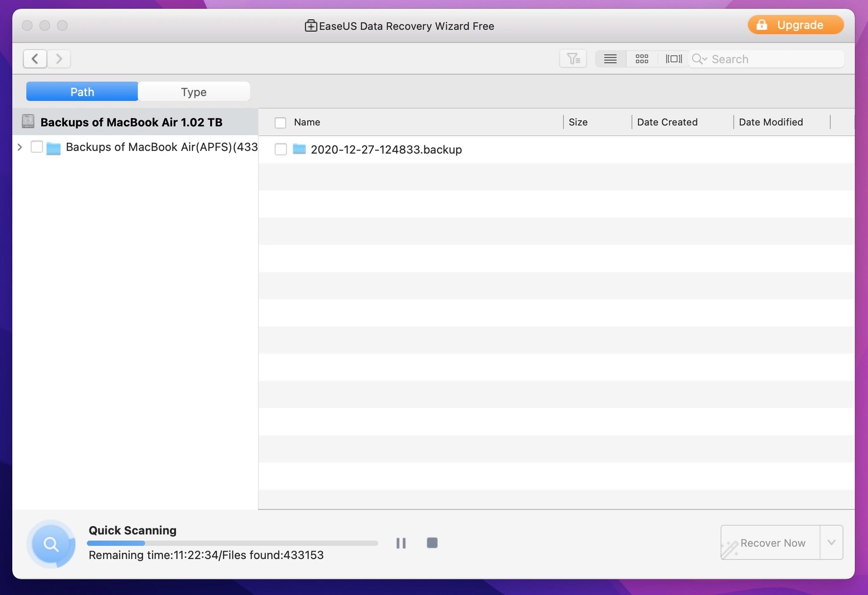868x595 pixels.
Task: Open the Recover Now dropdown arrow
Action: point(832,542)
